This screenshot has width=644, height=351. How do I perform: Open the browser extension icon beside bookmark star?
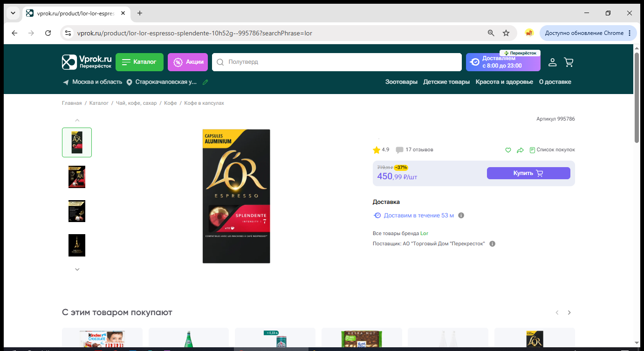pos(529,33)
